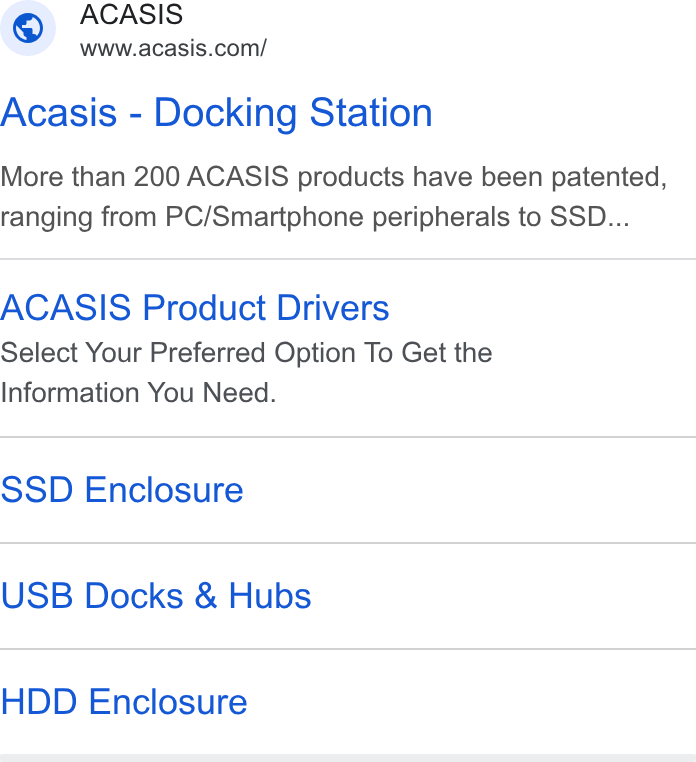
Task: Open the Acasis - Docking Station result
Action: (x=216, y=113)
